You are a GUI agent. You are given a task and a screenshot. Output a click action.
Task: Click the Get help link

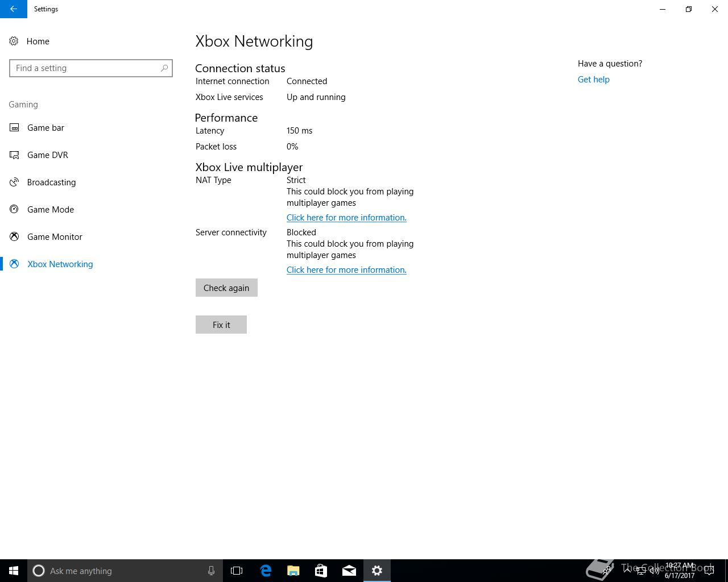click(x=594, y=80)
